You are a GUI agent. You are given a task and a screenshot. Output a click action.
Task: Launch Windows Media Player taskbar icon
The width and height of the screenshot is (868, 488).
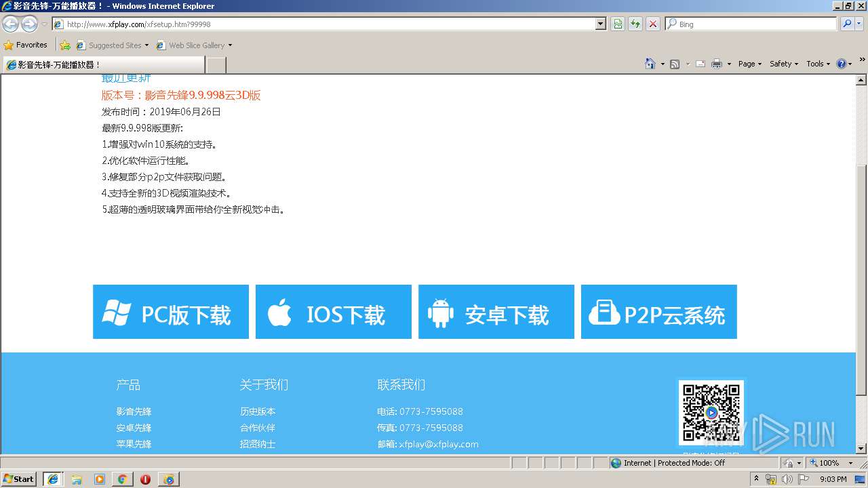100,479
